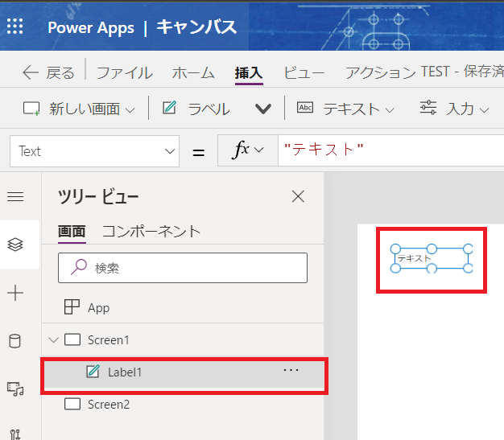Image resolution: width=504 pixels, height=440 pixels.
Task: Click the Screen1 screen icon
Action: 72,339
